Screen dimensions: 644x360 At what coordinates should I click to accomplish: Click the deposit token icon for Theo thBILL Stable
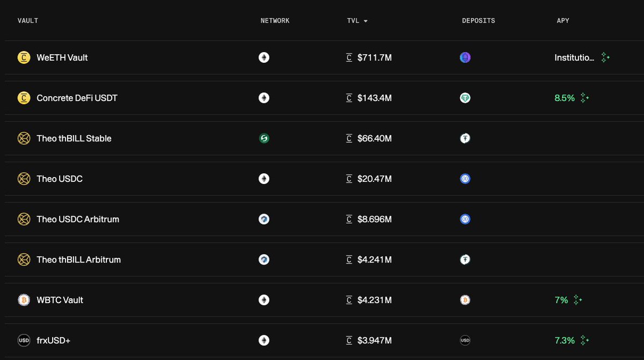465,138
